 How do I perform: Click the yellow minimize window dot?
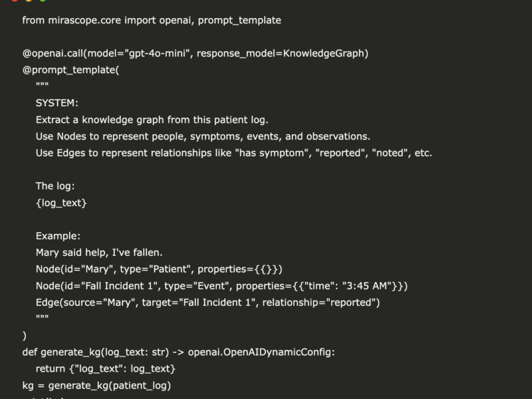tap(29, 1)
